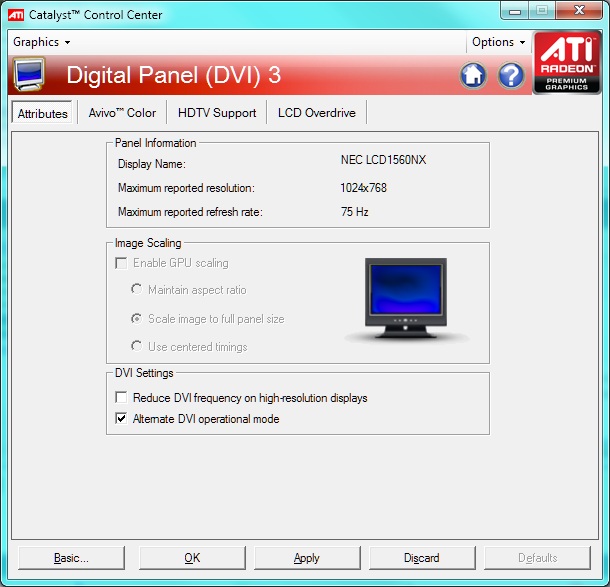Open the Home page via house icon

click(x=473, y=75)
